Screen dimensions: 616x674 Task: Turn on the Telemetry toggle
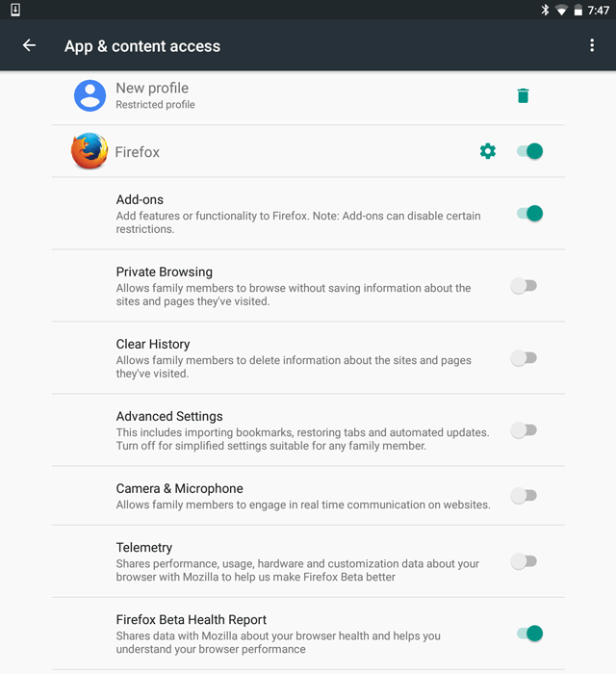tap(524, 561)
